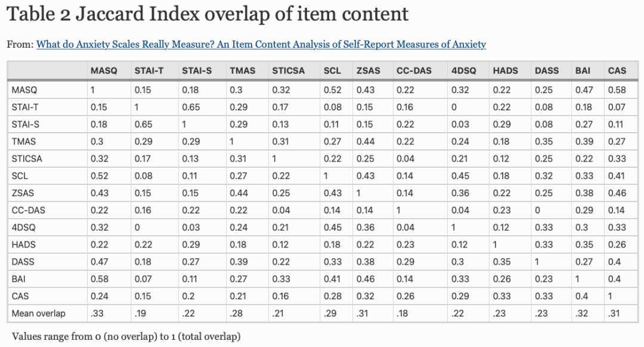Select the ZSAS row label
Image resolution: width=644 pixels, height=347 pixels.
[x=23, y=193]
